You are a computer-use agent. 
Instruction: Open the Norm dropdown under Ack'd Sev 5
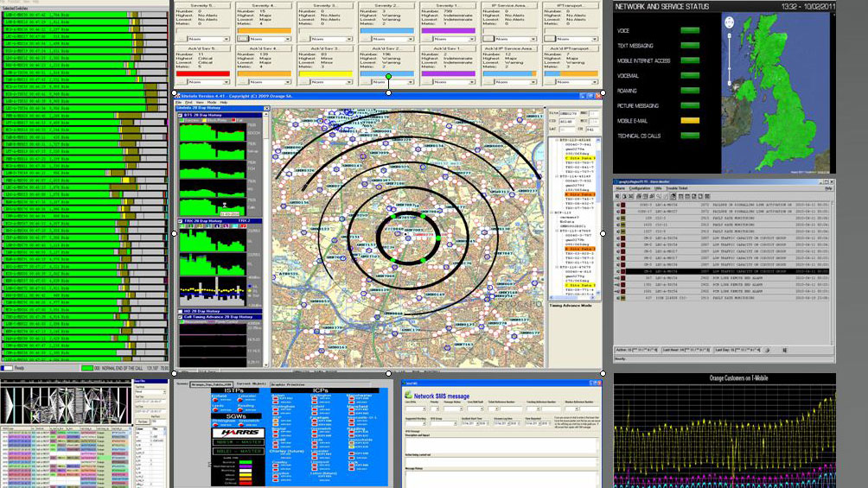click(x=208, y=82)
